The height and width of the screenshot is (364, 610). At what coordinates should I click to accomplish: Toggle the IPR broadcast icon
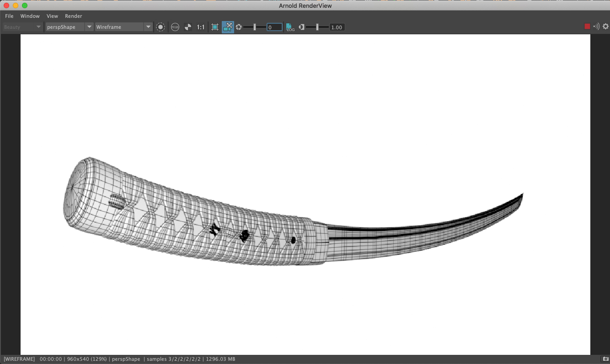(x=597, y=26)
